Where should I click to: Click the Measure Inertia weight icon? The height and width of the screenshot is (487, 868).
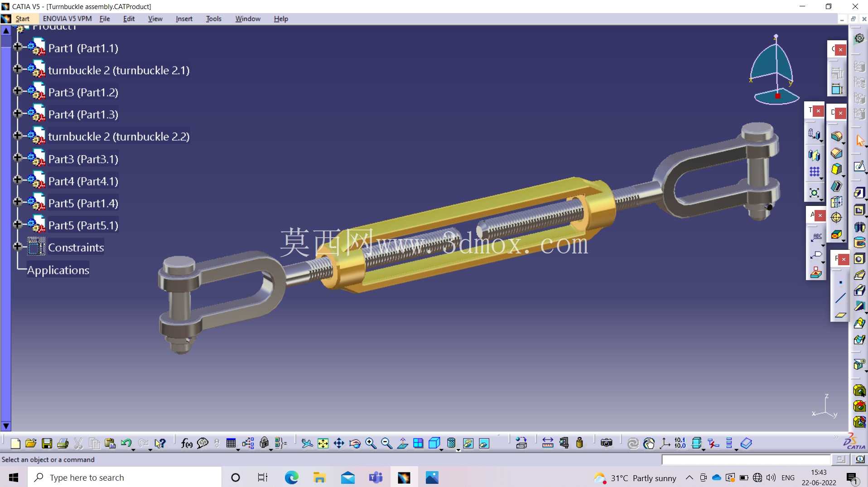click(x=579, y=443)
